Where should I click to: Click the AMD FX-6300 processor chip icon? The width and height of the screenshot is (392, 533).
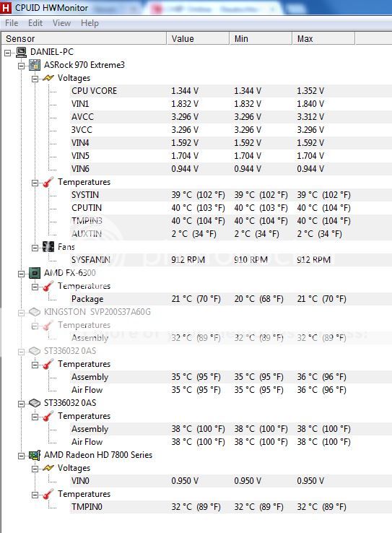(35, 273)
